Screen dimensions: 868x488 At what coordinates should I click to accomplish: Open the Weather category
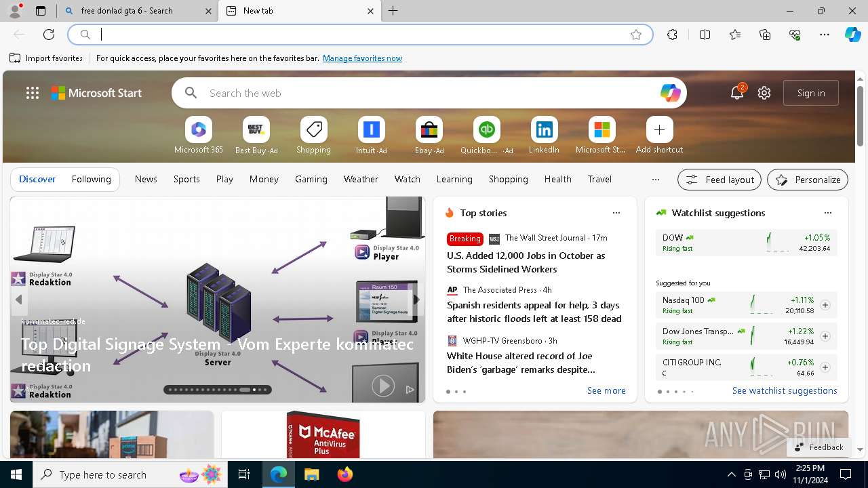point(361,180)
